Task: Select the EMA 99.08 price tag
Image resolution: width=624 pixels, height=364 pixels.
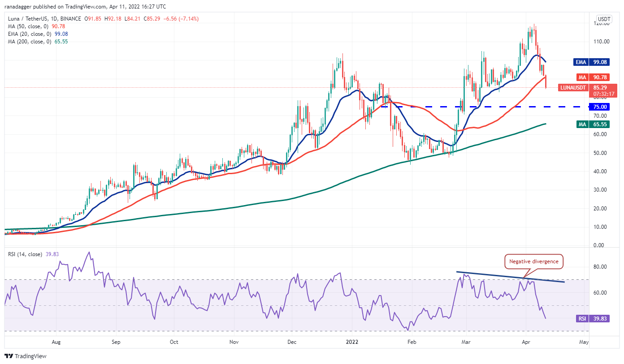Action: click(x=591, y=62)
